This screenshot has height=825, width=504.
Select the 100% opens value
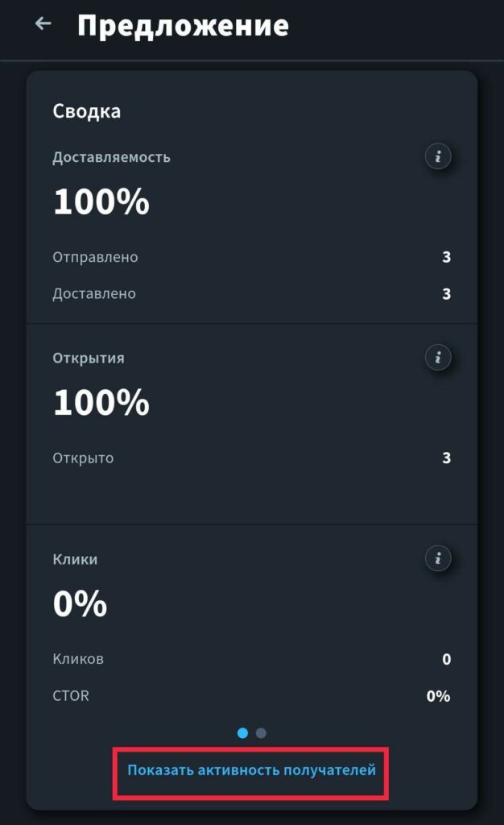[101, 403]
